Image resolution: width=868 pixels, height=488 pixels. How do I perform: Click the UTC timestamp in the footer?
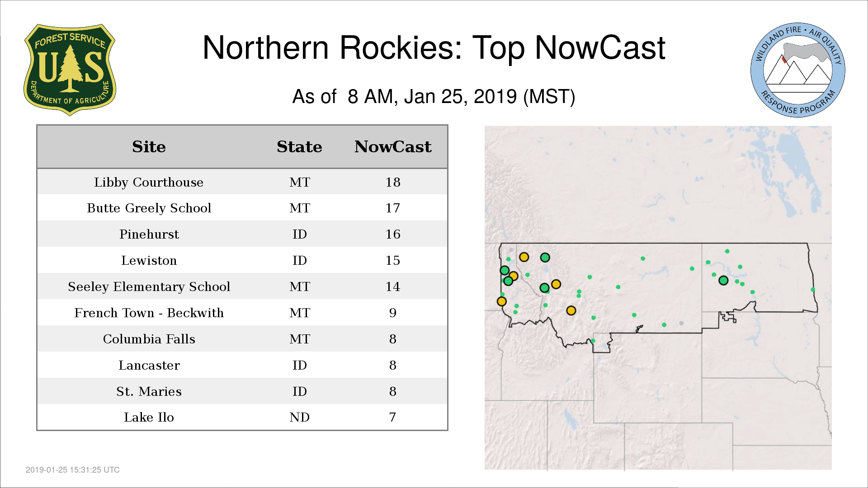(x=73, y=470)
